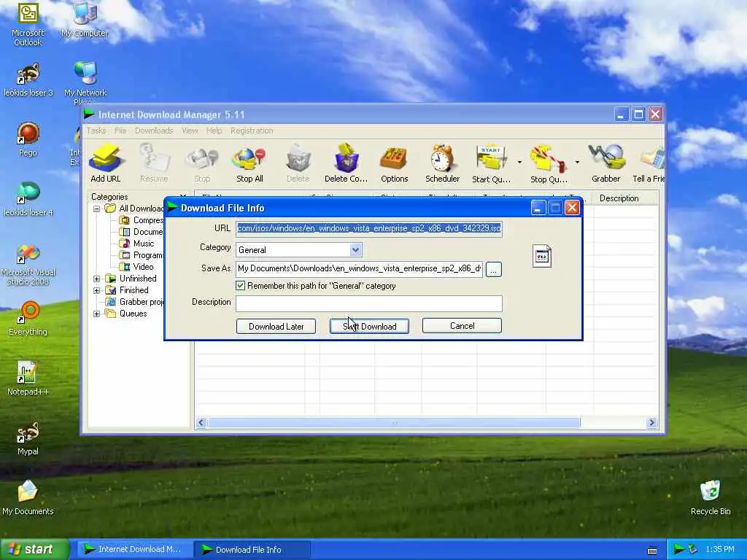Select the Grabber projects tree item
This screenshot has height=560, width=747.
(135, 302)
